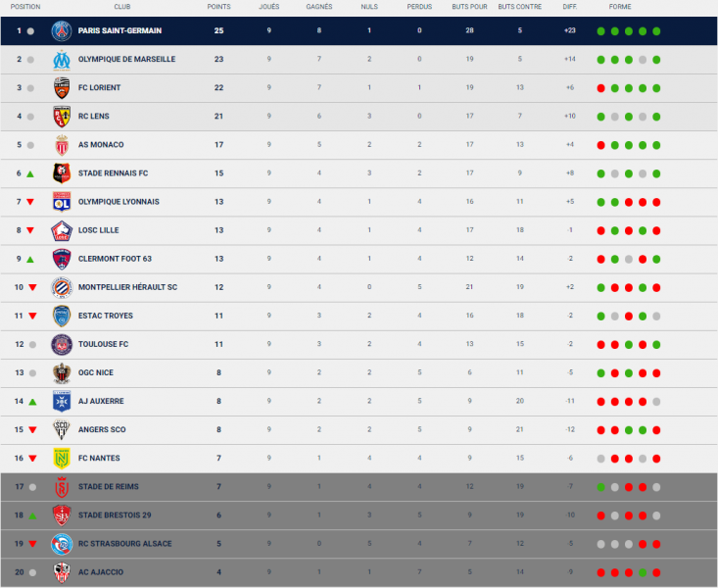Sort by Buts Pour column header

470,6
